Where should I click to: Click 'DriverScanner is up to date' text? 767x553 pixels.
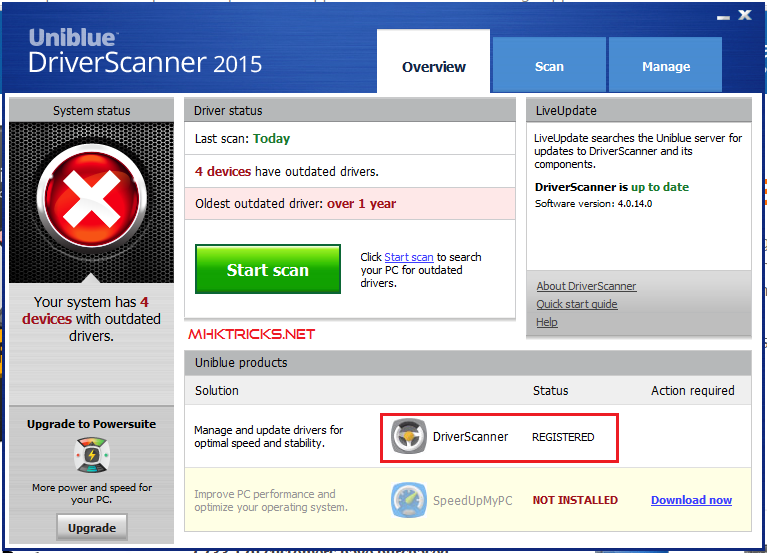611,187
